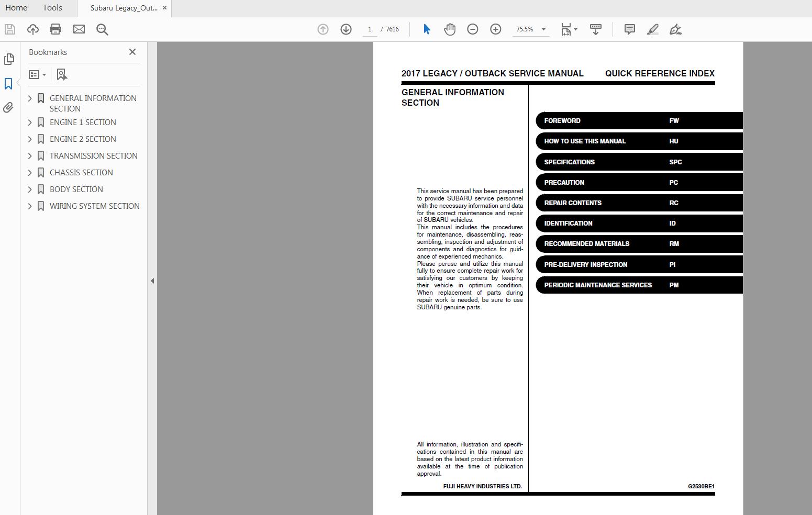Click the RECOMMENDED MATERIALS index link
This screenshot has height=515, width=812.
click(639, 244)
